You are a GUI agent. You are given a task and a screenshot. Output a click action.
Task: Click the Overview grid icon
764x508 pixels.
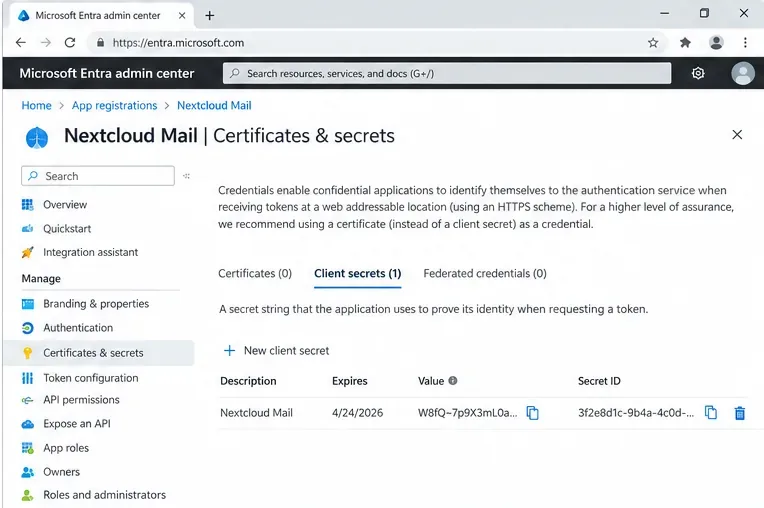click(28, 205)
